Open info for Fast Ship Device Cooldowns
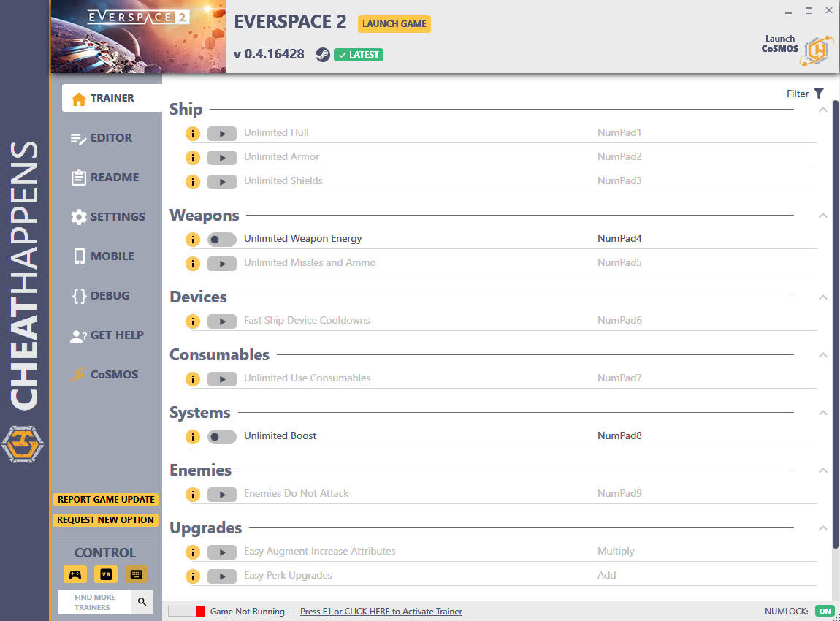This screenshot has height=621, width=840. (x=193, y=321)
